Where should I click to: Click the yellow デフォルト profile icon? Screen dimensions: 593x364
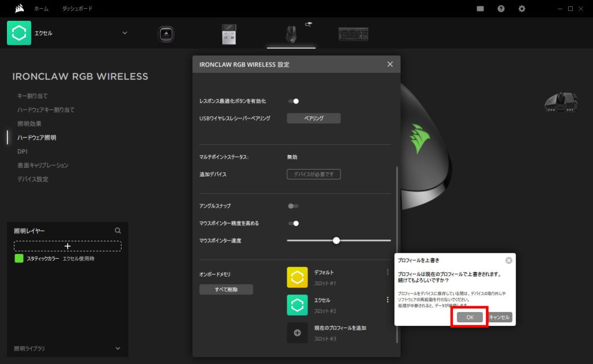(297, 277)
